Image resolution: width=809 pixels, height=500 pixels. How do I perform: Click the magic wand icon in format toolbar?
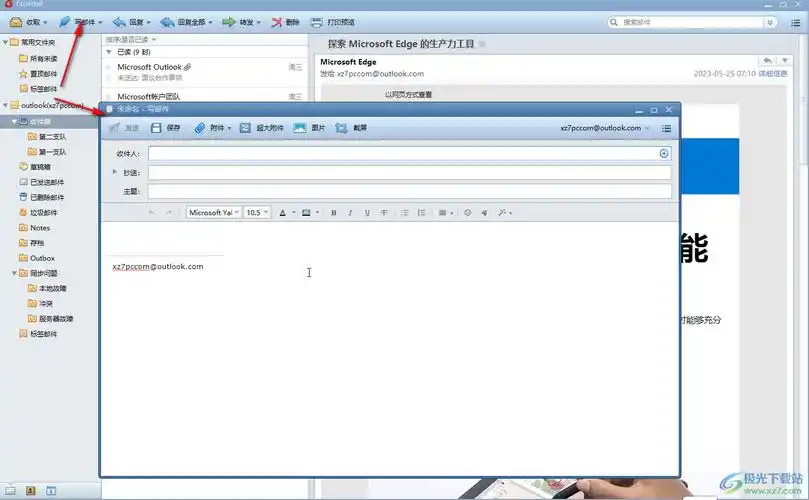click(x=501, y=213)
